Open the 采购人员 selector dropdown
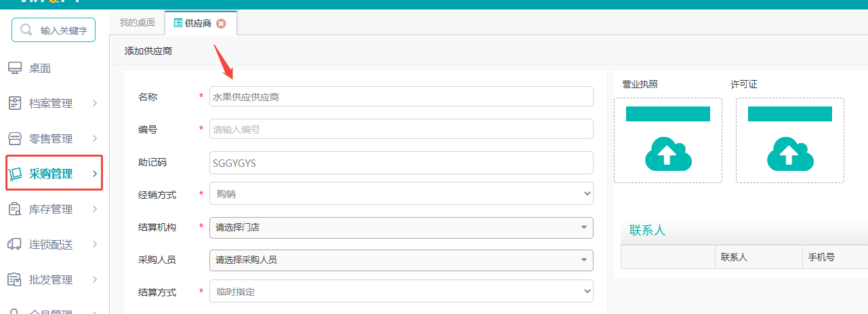The width and height of the screenshot is (868, 314). pyautogui.click(x=401, y=260)
